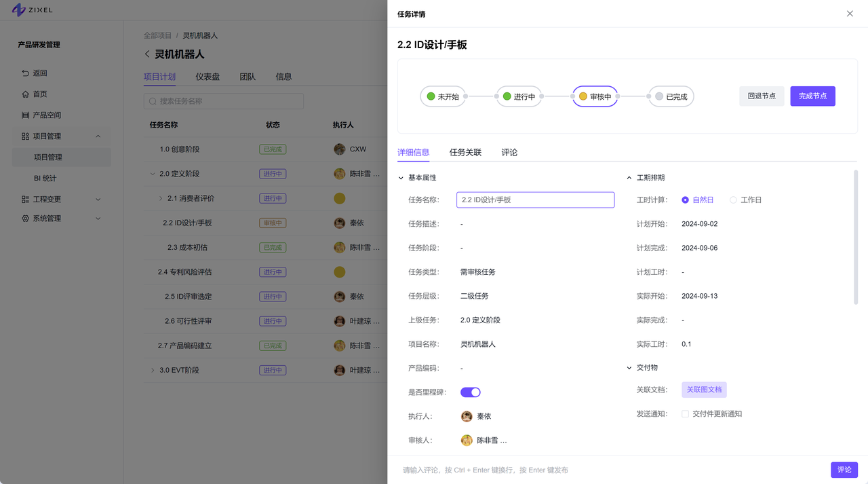Viewport: 868px width, 484px height.
Task: Open the 评论 tab in task details
Action: [x=509, y=153]
